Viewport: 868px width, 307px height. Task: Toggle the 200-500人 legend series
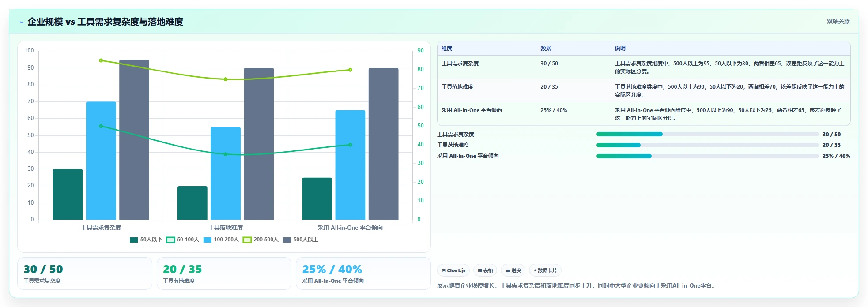260,240
